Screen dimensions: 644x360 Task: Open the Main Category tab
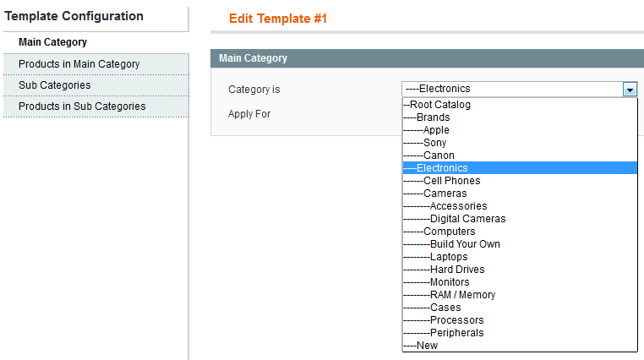coord(96,42)
